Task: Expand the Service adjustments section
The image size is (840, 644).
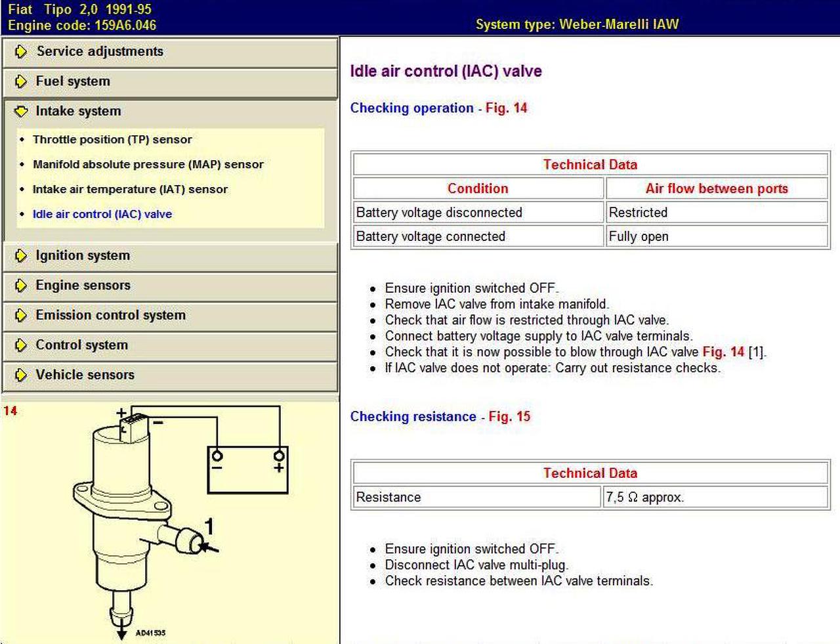Action: pyautogui.click(x=170, y=52)
